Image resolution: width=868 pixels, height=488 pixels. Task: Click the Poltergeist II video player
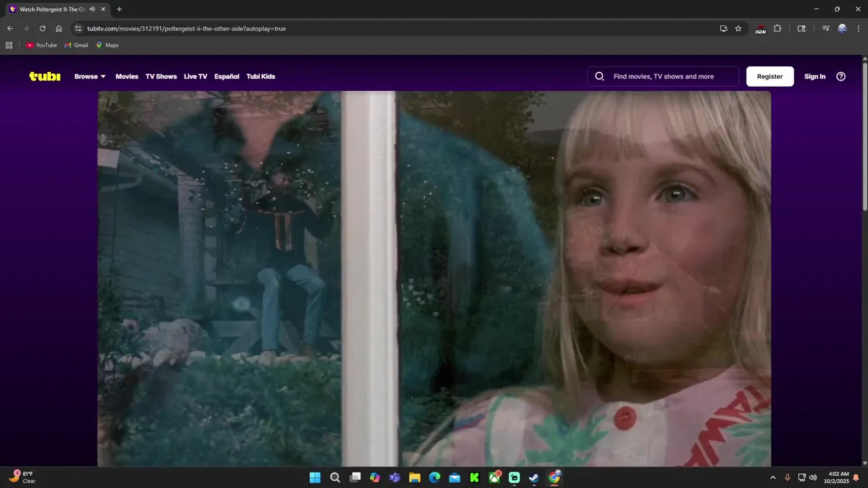point(434,279)
